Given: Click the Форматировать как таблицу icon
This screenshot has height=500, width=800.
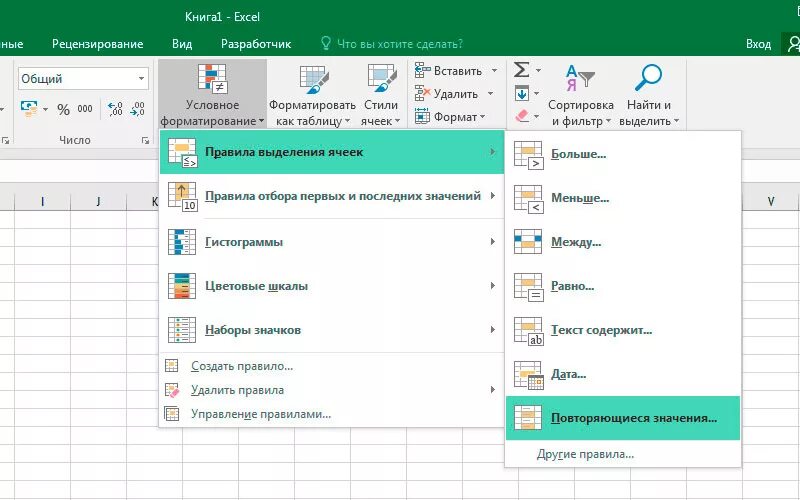Looking at the screenshot, I should pos(313,80).
